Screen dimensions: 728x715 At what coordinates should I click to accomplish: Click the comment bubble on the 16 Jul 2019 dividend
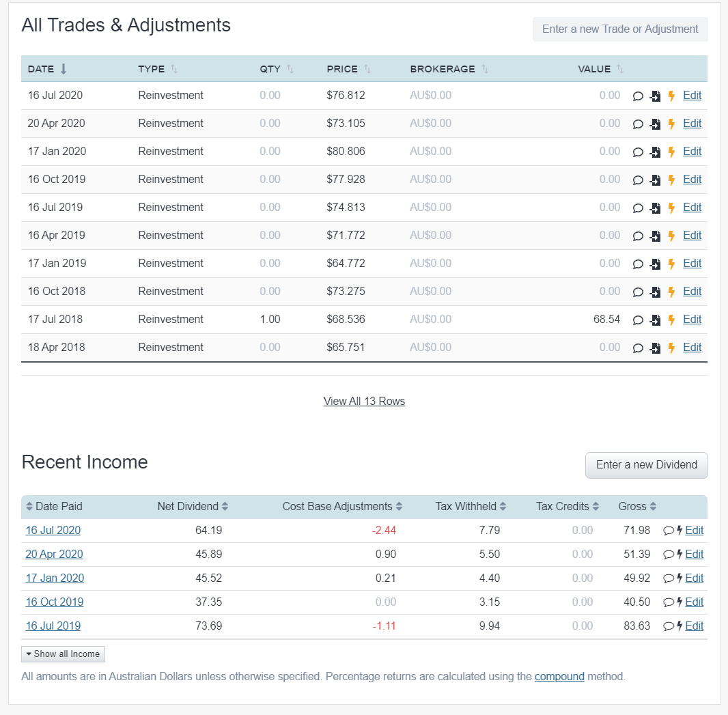coord(669,626)
